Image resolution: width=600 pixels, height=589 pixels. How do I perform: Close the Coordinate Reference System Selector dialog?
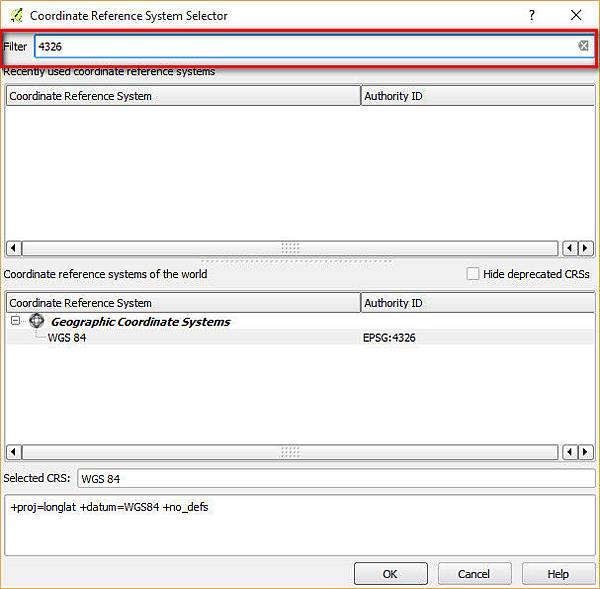coord(576,15)
